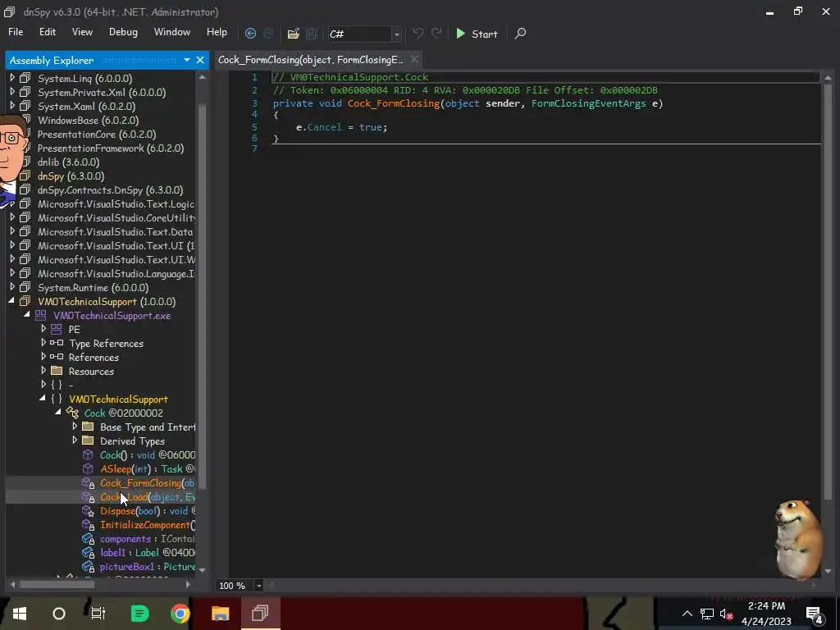840x630 pixels.
Task: Click the Cock class icon
Action: 72,413
